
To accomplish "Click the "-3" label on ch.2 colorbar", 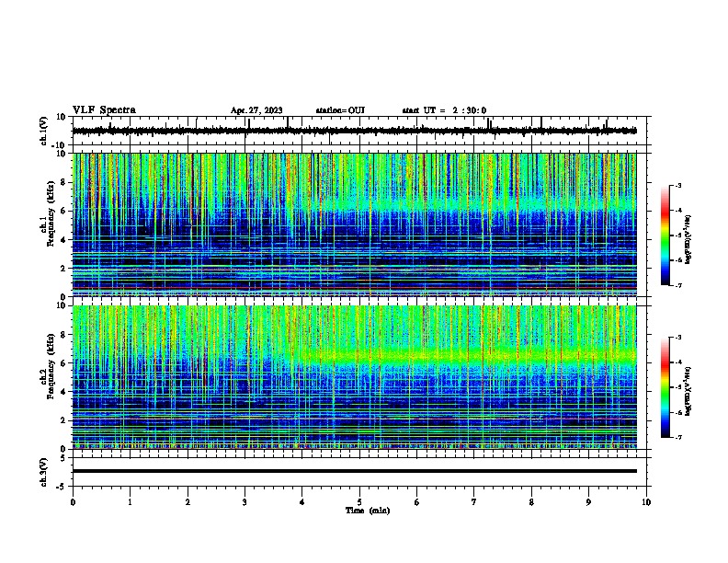I will pyautogui.click(x=677, y=338).
